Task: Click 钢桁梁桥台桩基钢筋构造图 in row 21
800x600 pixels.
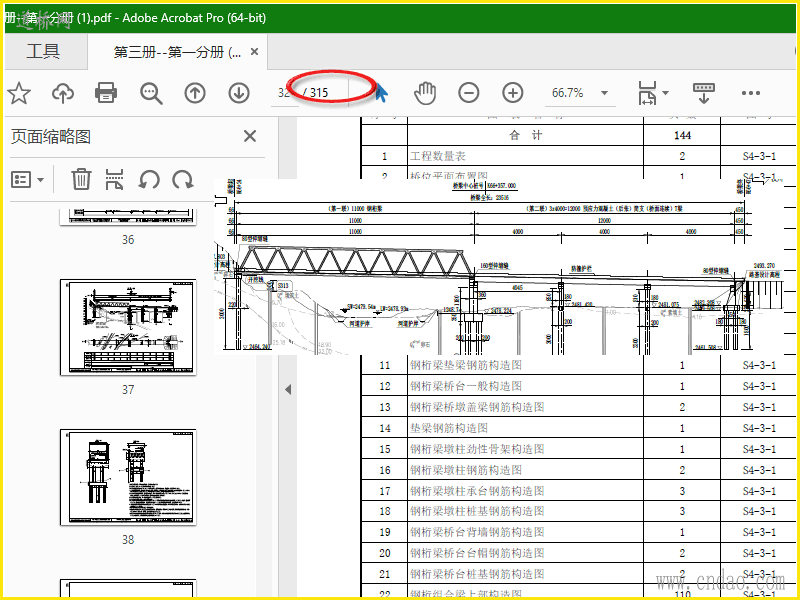Action: (477, 574)
